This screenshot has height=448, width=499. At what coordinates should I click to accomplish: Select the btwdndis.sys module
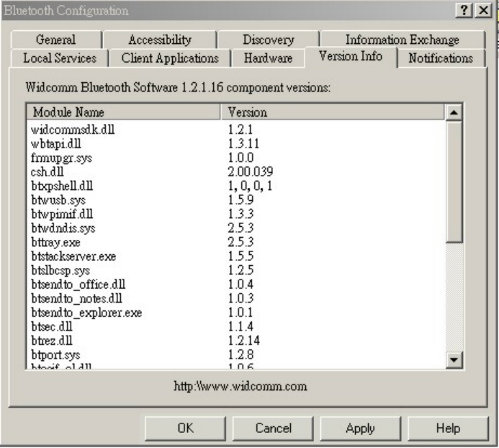point(63,228)
